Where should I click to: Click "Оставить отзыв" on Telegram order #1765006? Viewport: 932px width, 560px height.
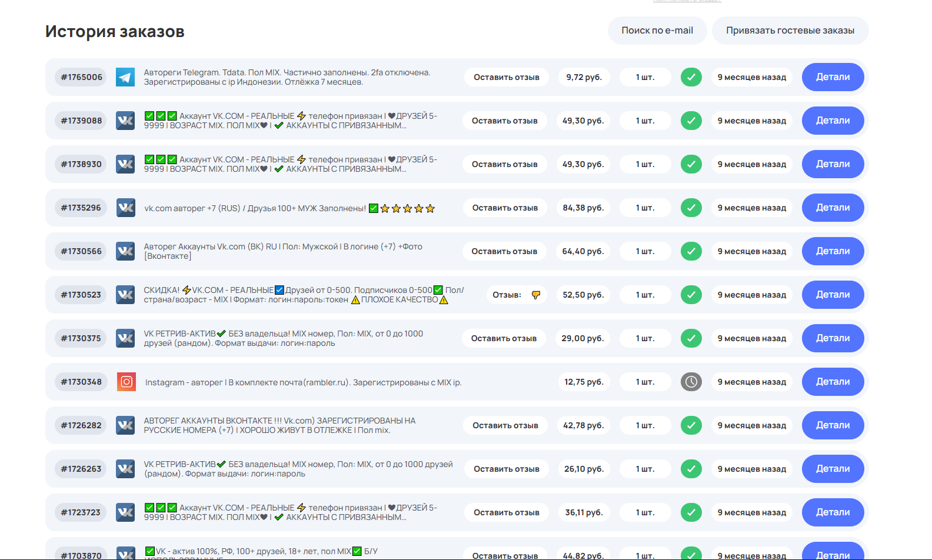click(x=507, y=77)
